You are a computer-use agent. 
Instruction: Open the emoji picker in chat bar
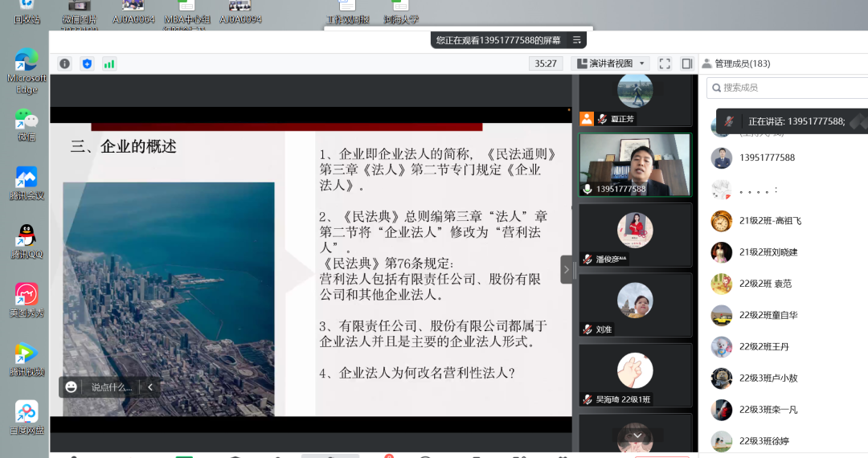(x=71, y=387)
